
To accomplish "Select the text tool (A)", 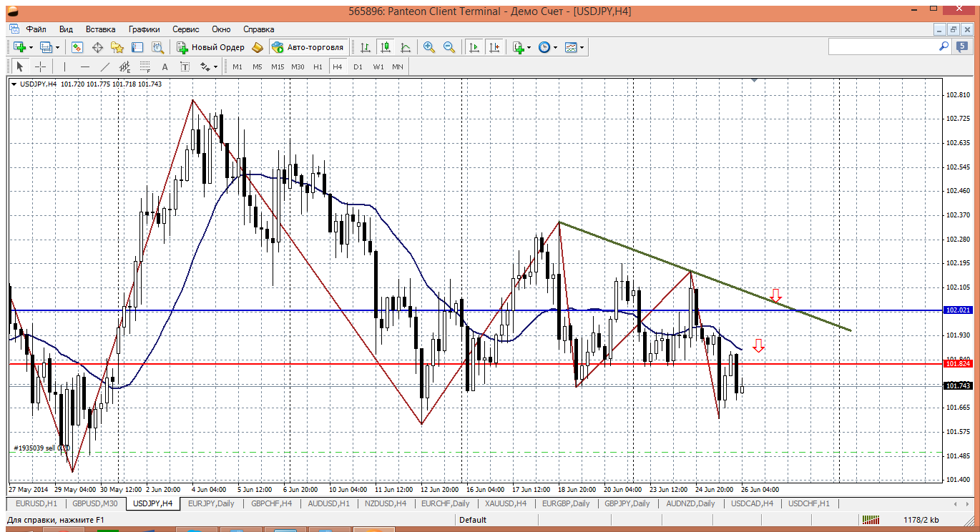I will tap(165, 66).
